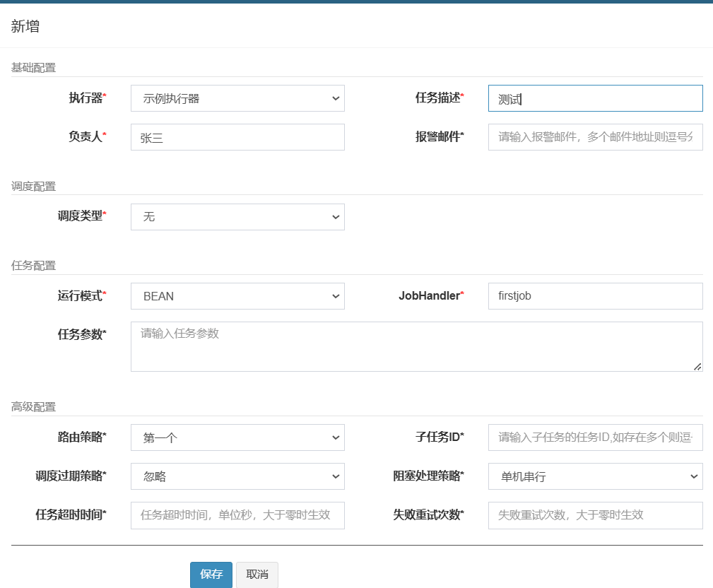This screenshot has height=588, width=713.
Task: Click the 子任务ID input field
Action: click(595, 437)
